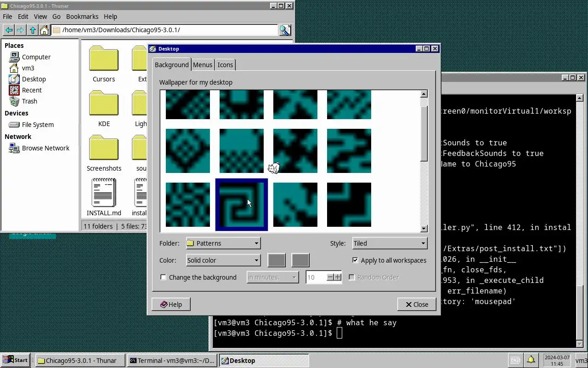Click the status bar text '11 folders'
The image size is (588, 368).
(x=98, y=226)
